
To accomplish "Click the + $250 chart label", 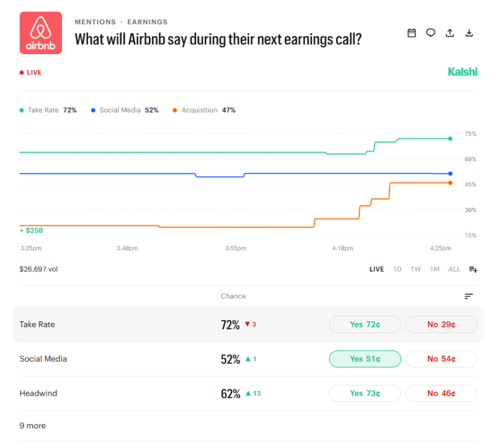I will coord(31,230).
